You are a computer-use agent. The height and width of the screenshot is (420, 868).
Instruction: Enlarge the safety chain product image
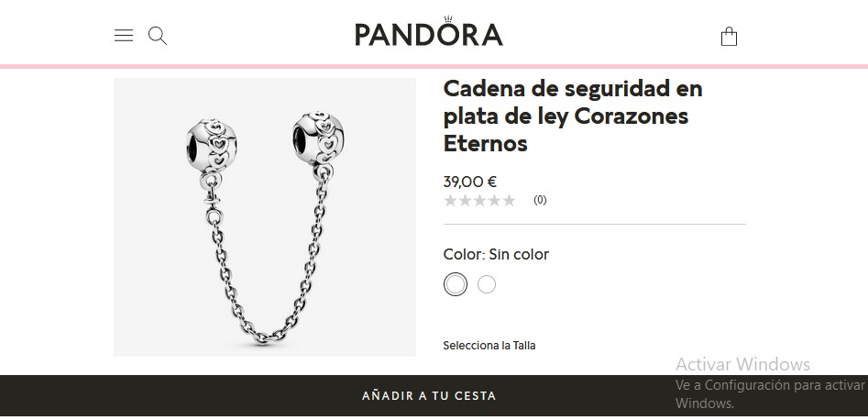point(265,217)
